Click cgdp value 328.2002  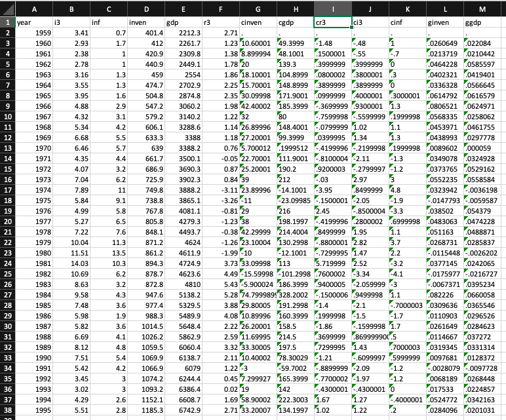(296, 295)
